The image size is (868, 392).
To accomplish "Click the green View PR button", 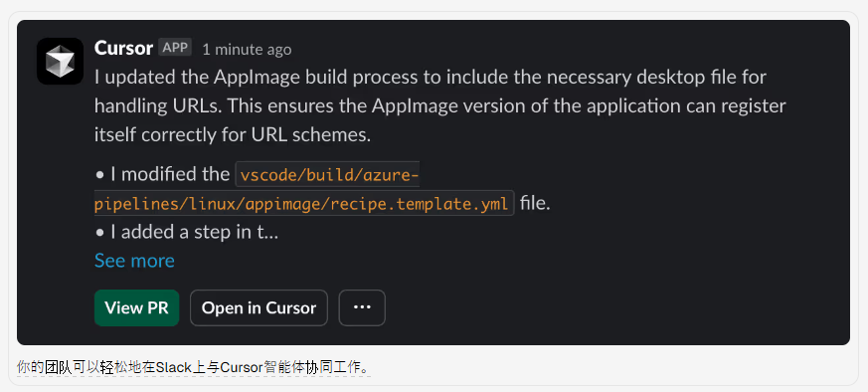I will [137, 307].
